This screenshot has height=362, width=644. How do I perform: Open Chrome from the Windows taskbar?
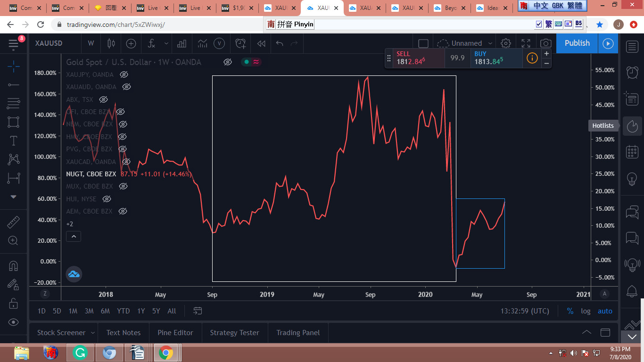pyautogui.click(x=165, y=353)
